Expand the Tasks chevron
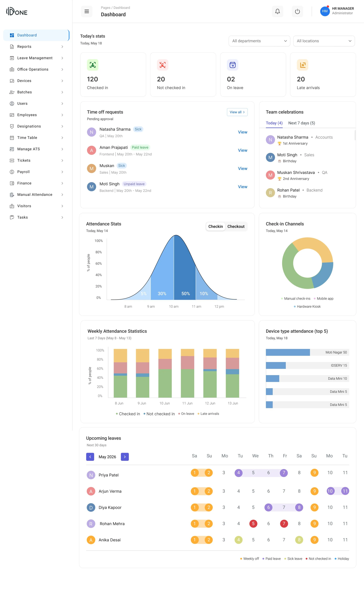 coord(62,217)
